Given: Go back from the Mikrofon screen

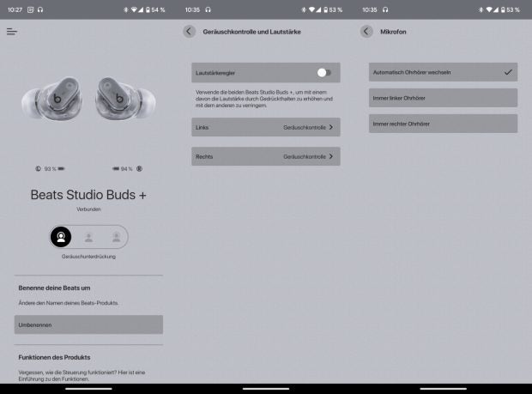Looking at the screenshot, I should click(x=366, y=32).
